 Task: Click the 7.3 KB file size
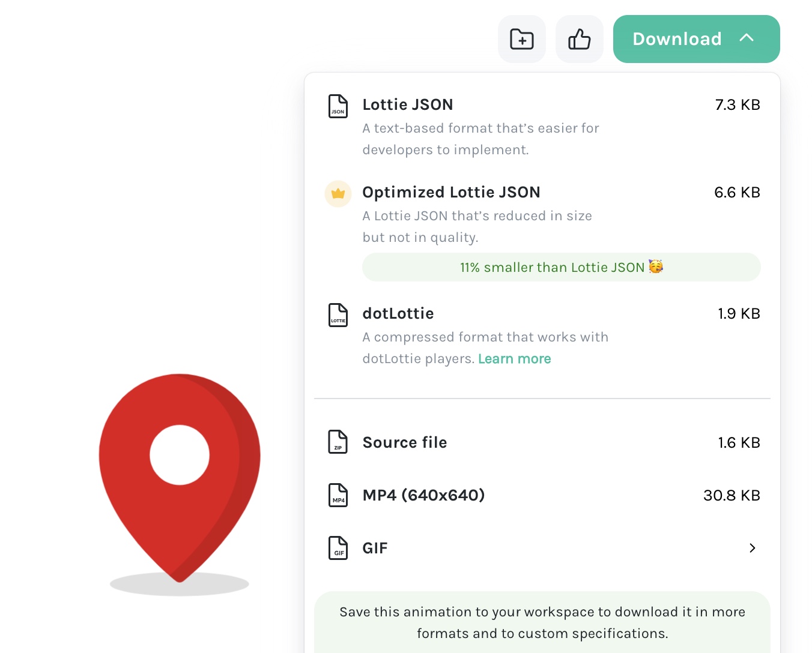738,104
